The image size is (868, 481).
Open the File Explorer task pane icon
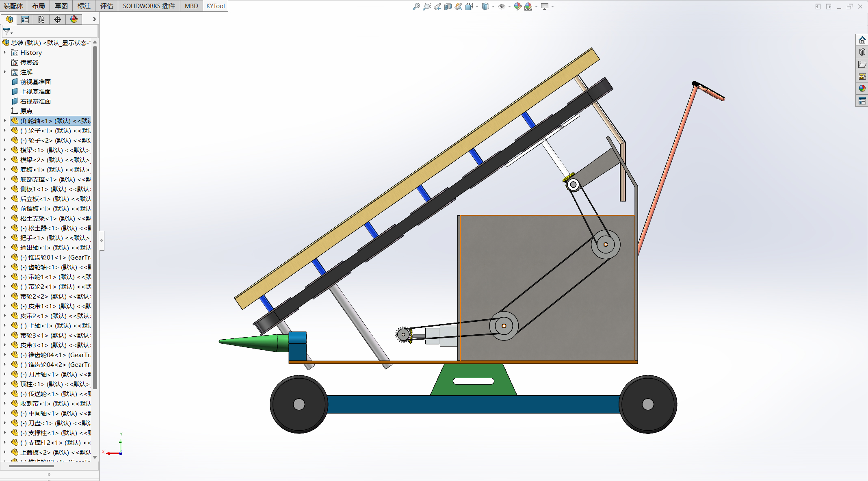[862, 64]
